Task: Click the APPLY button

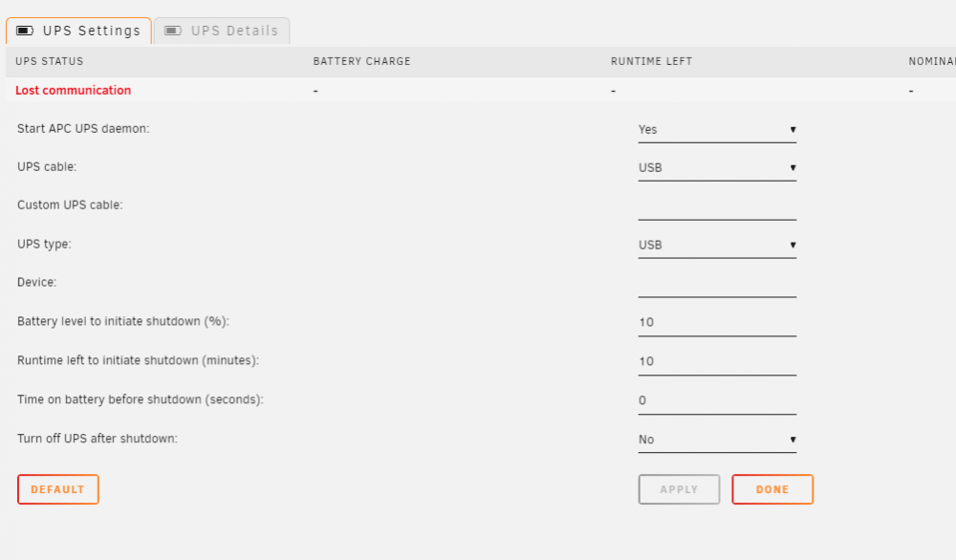Action: click(679, 489)
